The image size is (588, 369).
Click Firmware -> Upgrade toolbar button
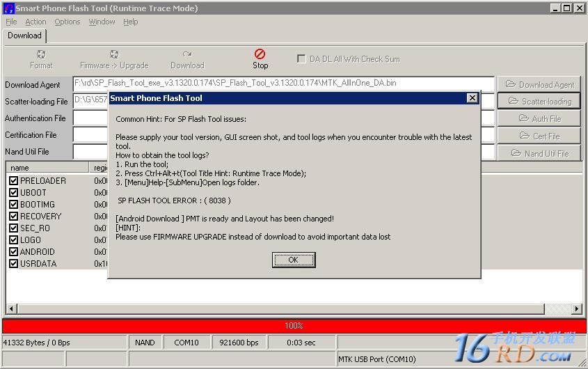click(x=114, y=60)
